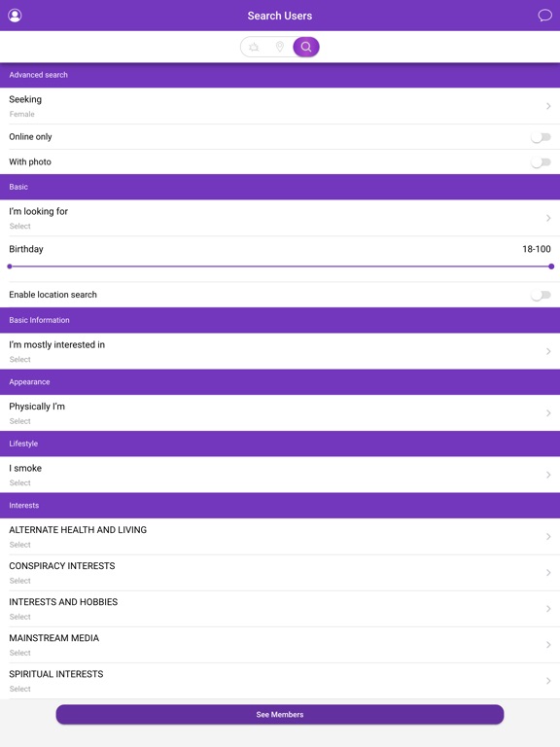Open I'm mostly interested in selector
This screenshot has width=560, height=747.
[280, 351]
